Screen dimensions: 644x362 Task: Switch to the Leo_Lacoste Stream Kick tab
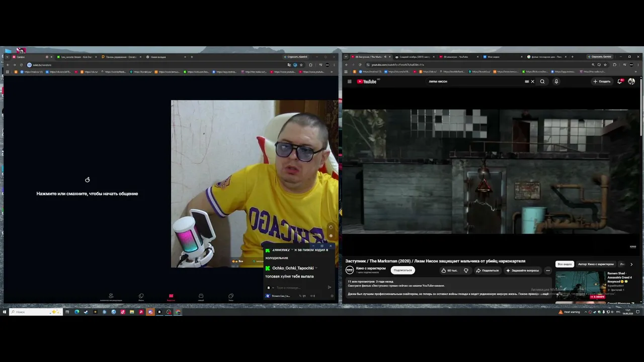pos(75,57)
